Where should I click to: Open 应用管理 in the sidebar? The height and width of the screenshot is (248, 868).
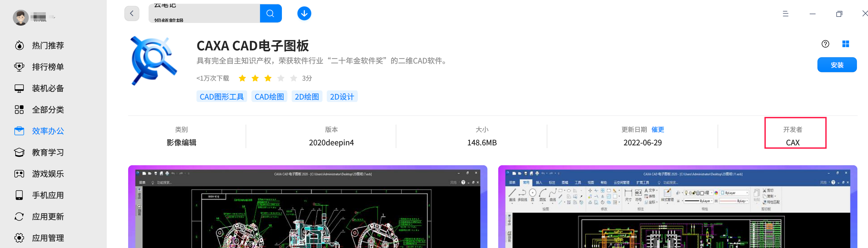tap(39, 238)
